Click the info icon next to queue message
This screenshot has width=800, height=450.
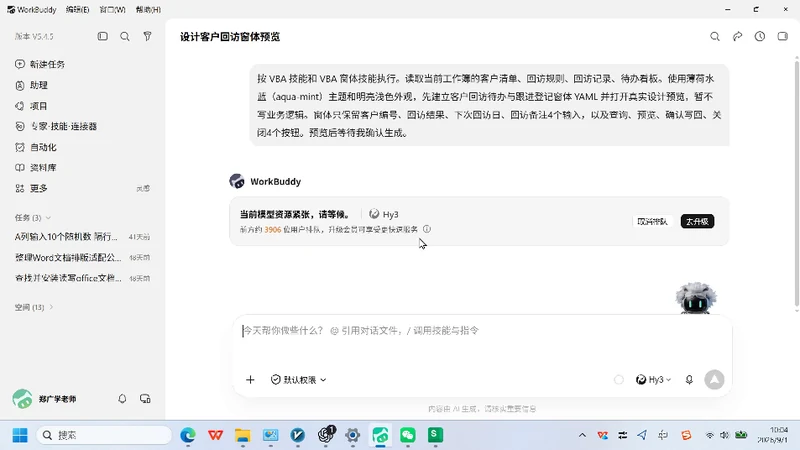click(x=427, y=229)
